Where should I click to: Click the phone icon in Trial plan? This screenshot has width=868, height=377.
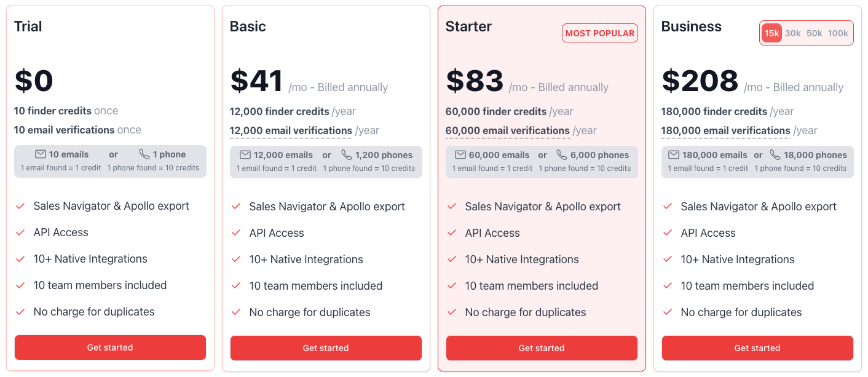pyautogui.click(x=144, y=154)
